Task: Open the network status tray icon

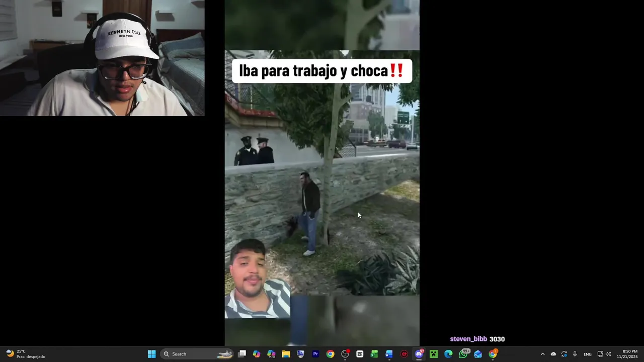Action: tap(600, 354)
